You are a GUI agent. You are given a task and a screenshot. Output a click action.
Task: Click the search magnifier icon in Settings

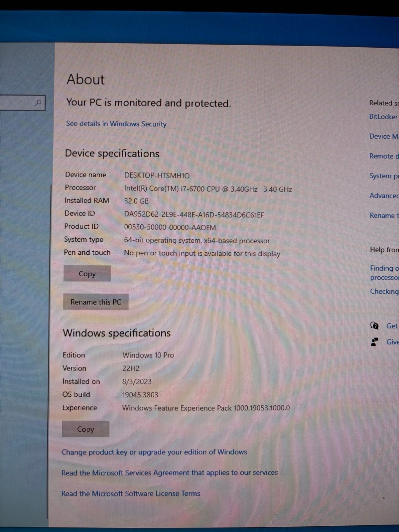(x=38, y=103)
